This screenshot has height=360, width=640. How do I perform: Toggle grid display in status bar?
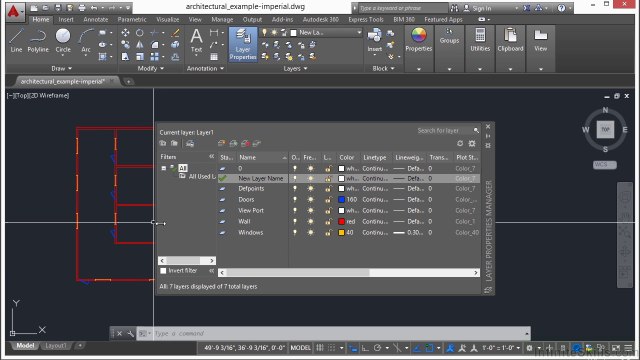(x=320, y=348)
